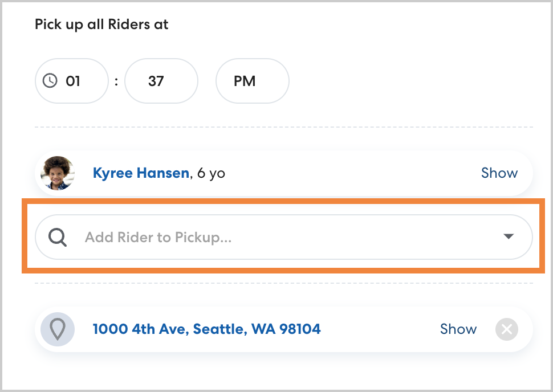Show details for the Seattle address

458,329
